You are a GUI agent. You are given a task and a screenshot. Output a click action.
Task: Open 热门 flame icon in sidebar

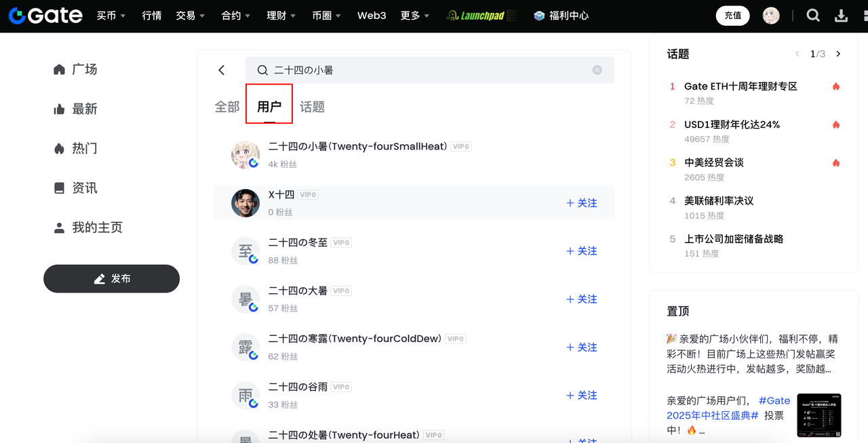(60, 148)
